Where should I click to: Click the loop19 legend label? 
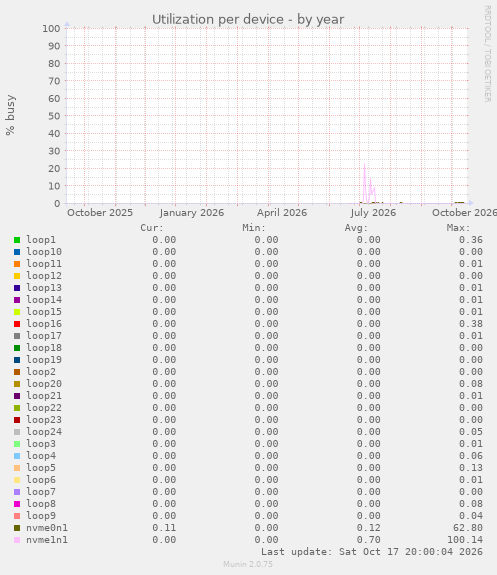point(44,360)
